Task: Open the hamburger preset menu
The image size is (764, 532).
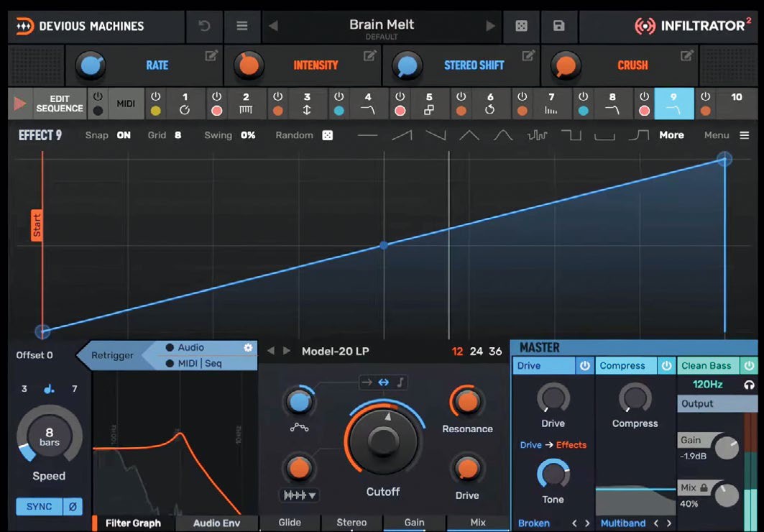Action: [x=242, y=25]
